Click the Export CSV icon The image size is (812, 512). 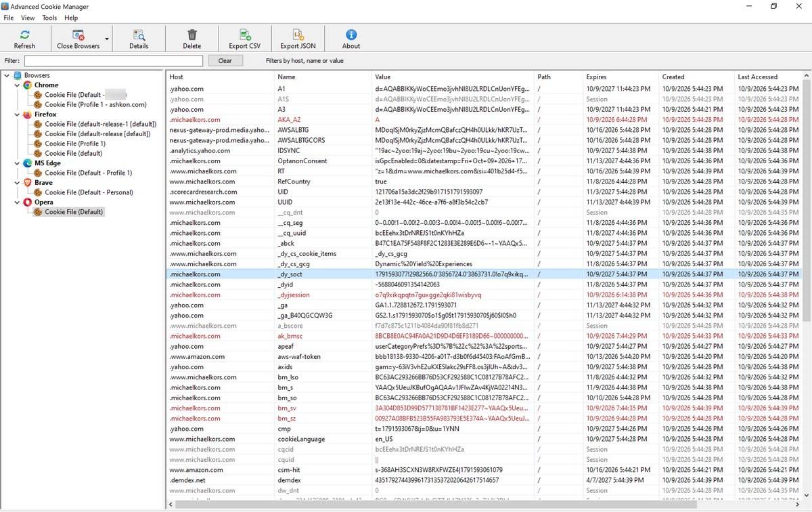(245, 35)
